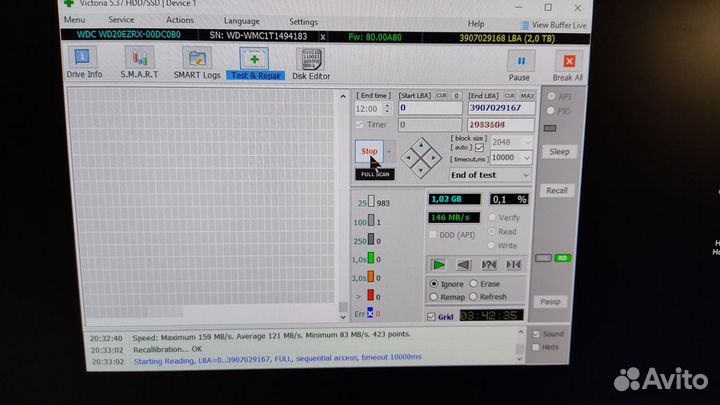Expand the dropdown arrow beside Stop
Viewport: 720px width, 405px height.
click(x=389, y=152)
